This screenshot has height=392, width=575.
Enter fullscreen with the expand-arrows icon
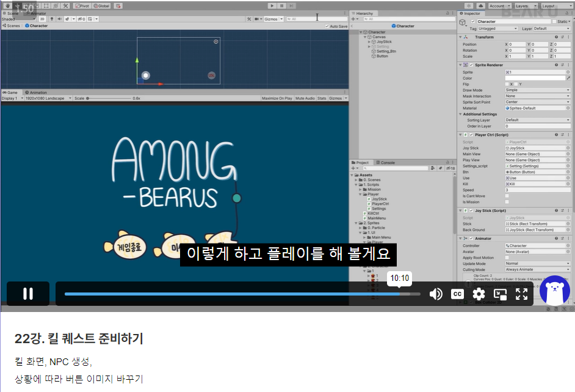pos(521,294)
